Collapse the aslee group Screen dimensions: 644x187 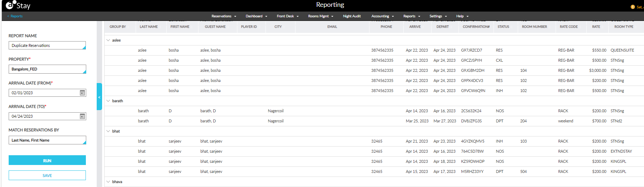tap(108, 40)
